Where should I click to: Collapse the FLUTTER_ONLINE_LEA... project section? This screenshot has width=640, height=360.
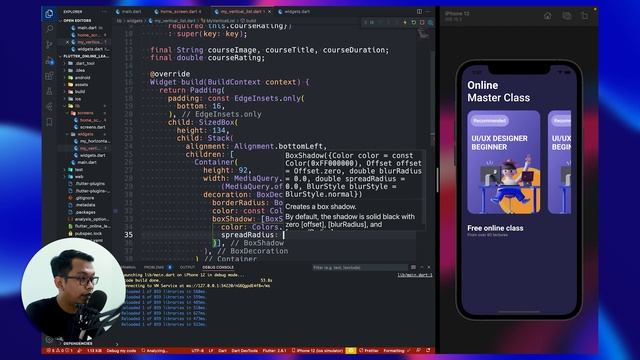tap(84, 56)
